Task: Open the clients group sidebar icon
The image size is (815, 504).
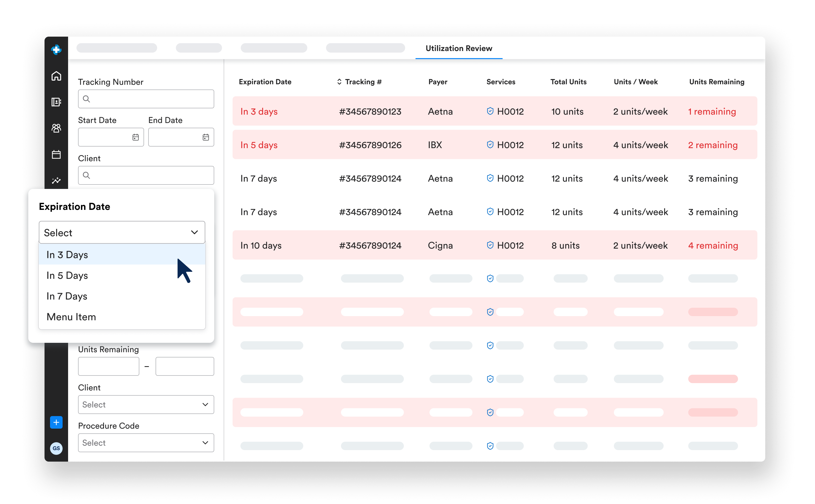Action: click(56, 128)
